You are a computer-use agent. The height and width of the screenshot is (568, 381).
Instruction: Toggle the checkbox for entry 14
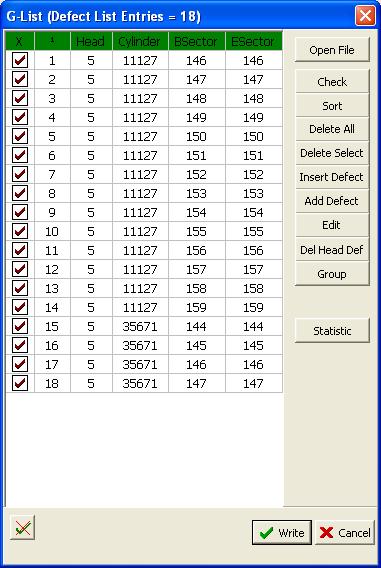(x=20, y=307)
